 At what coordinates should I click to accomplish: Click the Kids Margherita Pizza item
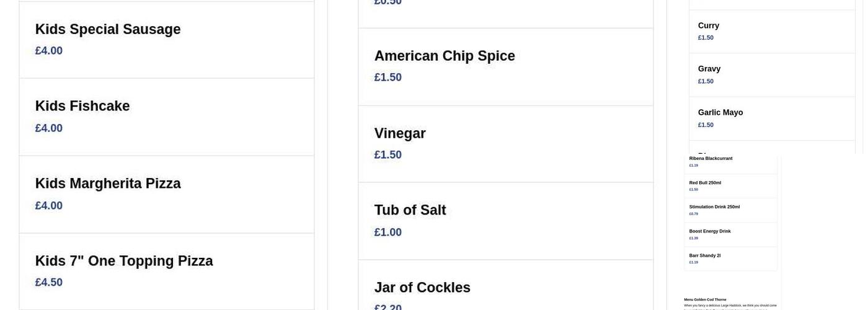(x=108, y=184)
